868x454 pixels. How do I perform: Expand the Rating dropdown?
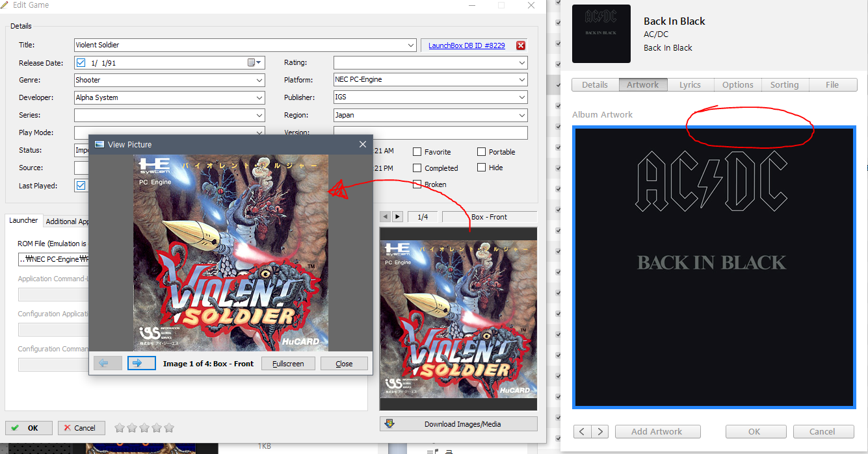[x=522, y=63]
